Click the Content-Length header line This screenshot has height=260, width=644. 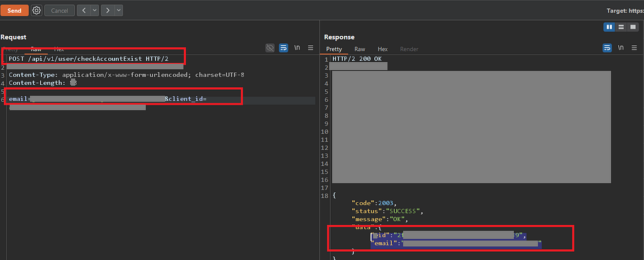[x=43, y=83]
